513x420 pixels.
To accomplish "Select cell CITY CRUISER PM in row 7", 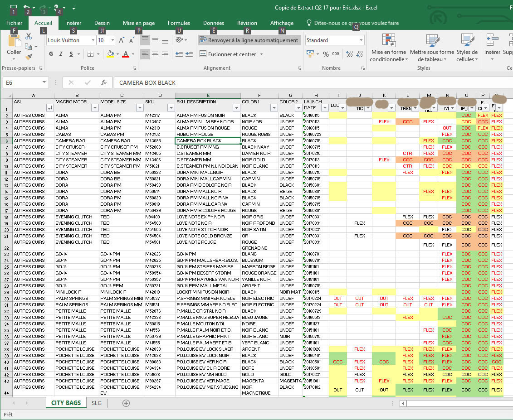I will [122, 147].
